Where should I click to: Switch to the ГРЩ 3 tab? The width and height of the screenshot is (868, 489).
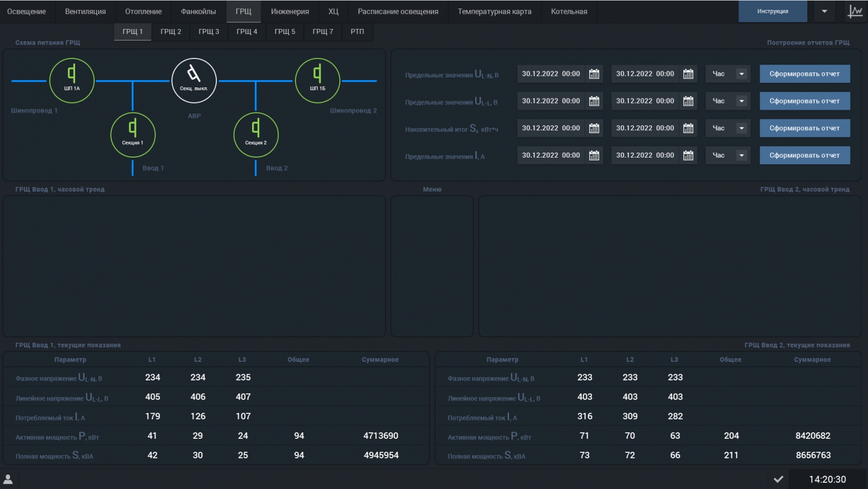pyautogui.click(x=209, y=32)
